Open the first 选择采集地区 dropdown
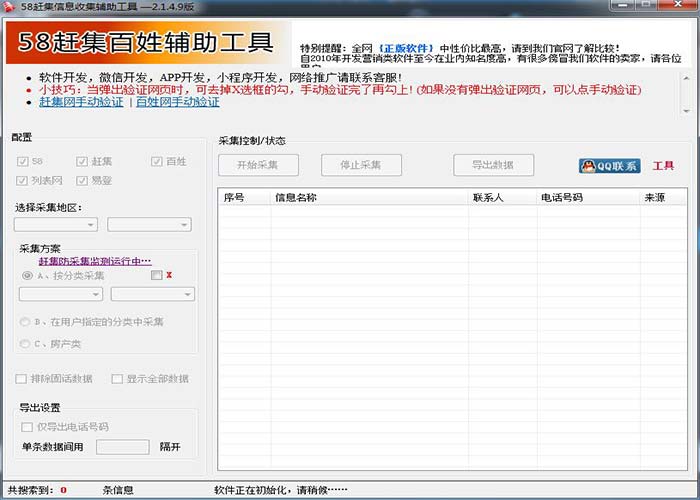The height and width of the screenshot is (500, 700). tap(56, 224)
